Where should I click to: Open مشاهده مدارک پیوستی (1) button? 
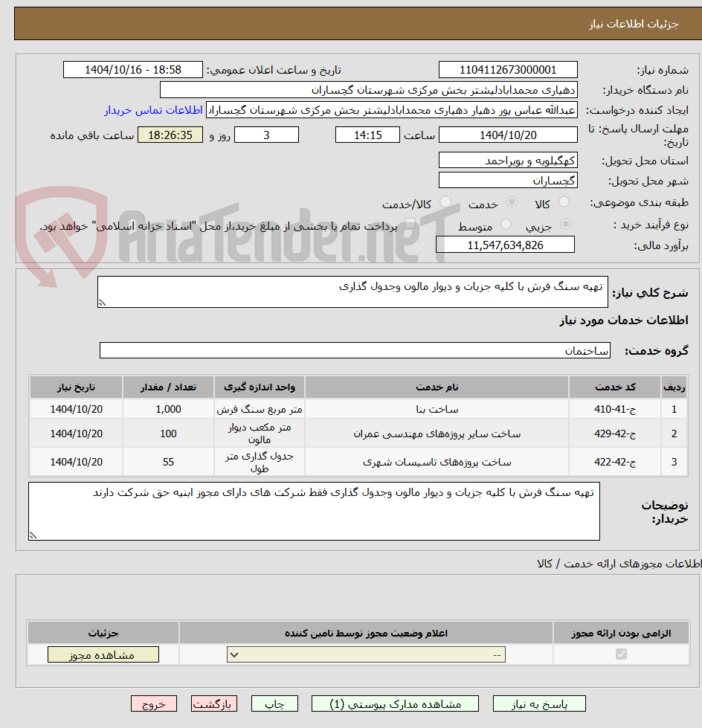(x=395, y=704)
